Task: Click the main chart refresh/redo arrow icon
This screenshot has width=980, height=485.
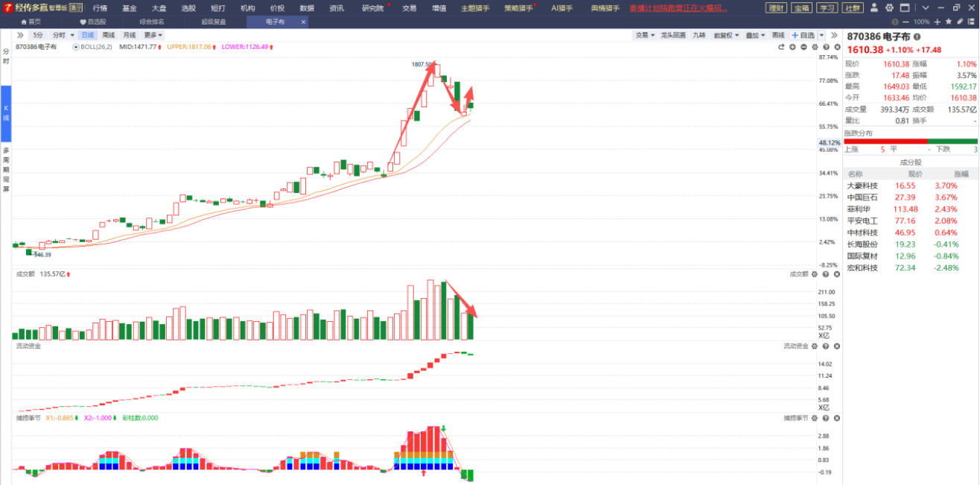Action: [x=781, y=47]
